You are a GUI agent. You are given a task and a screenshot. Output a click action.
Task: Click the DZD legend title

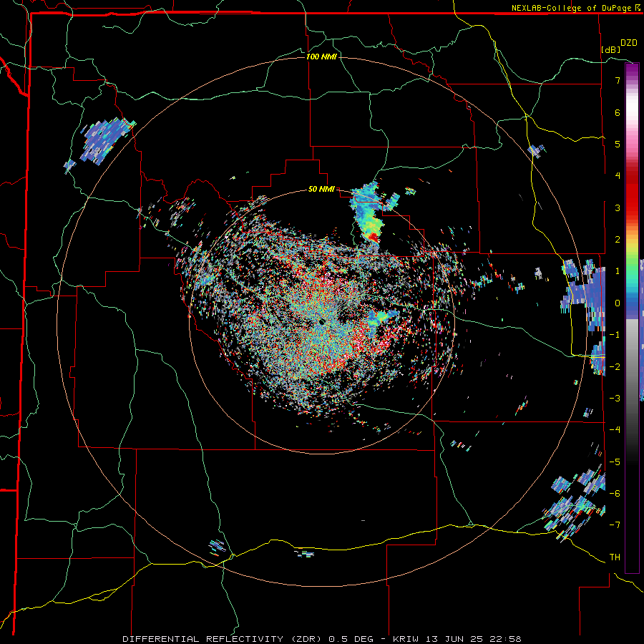click(x=629, y=43)
